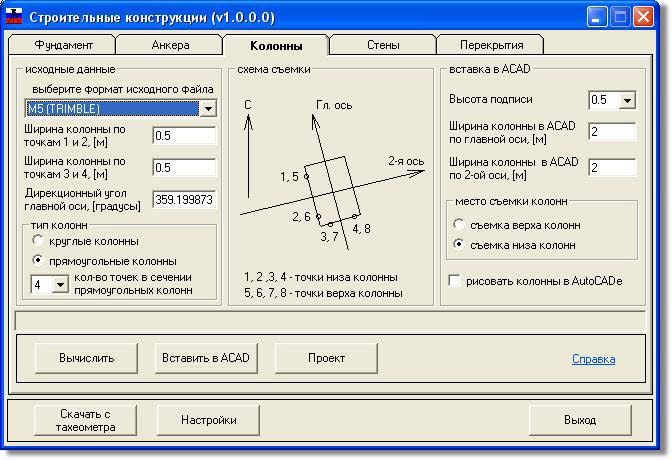Enable рисовать колонны в AutoCADe checkbox
This screenshot has width=672, height=460.
pyautogui.click(x=456, y=282)
